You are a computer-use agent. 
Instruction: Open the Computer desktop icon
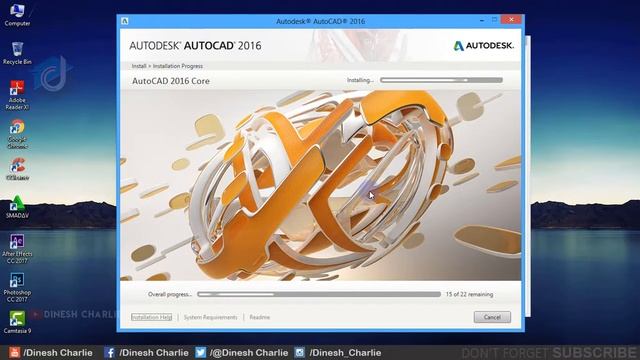(17, 15)
